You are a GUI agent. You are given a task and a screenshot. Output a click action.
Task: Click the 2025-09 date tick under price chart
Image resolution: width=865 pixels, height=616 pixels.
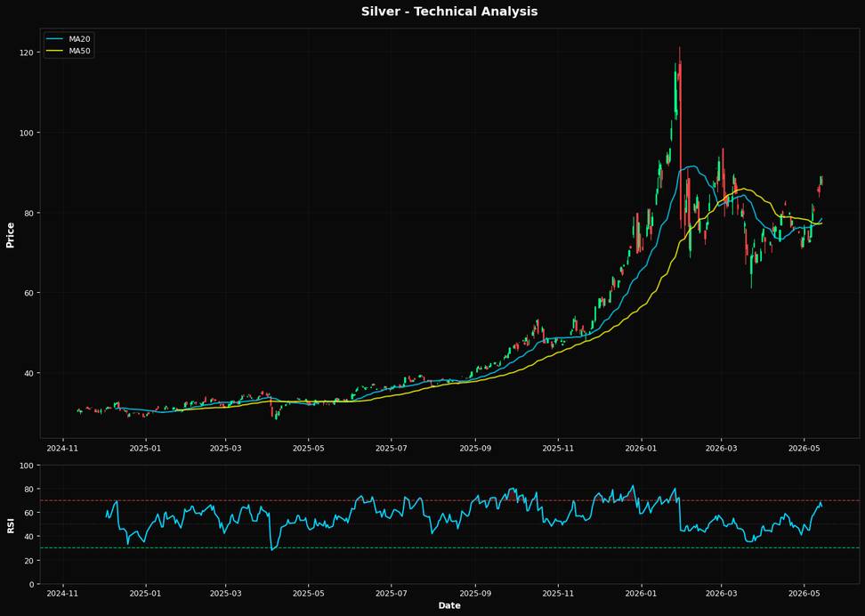pos(475,448)
